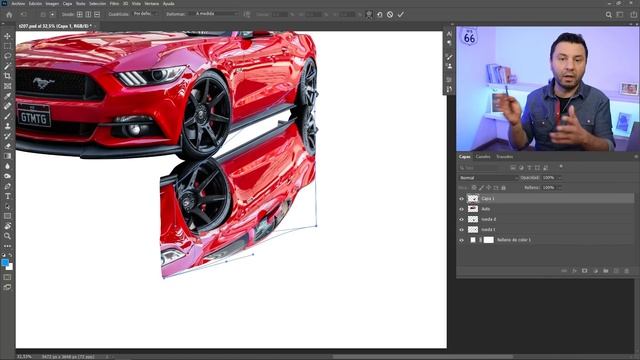Split warp vertically button
The width and height of the screenshot is (640, 360).
click(x=88, y=14)
